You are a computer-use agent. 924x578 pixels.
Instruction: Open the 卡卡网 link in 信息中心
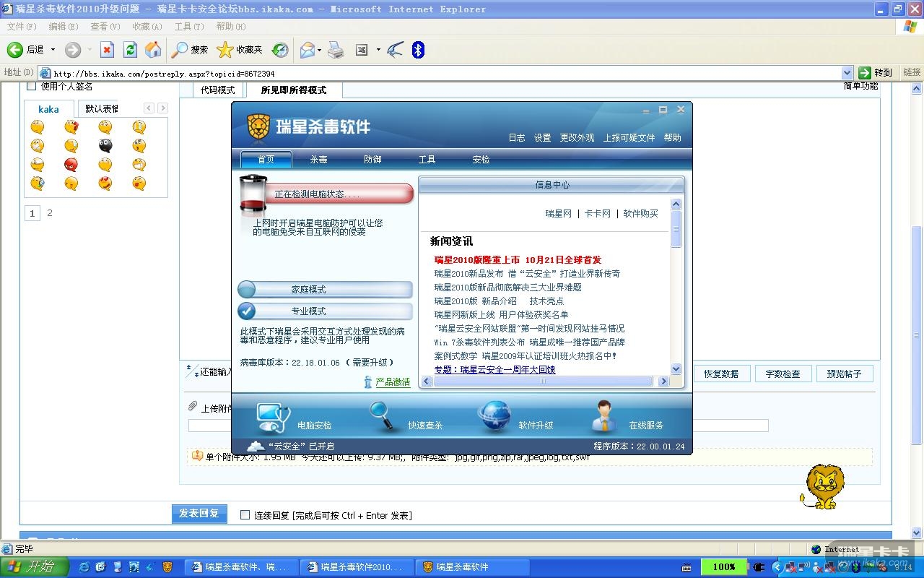pyautogui.click(x=598, y=214)
